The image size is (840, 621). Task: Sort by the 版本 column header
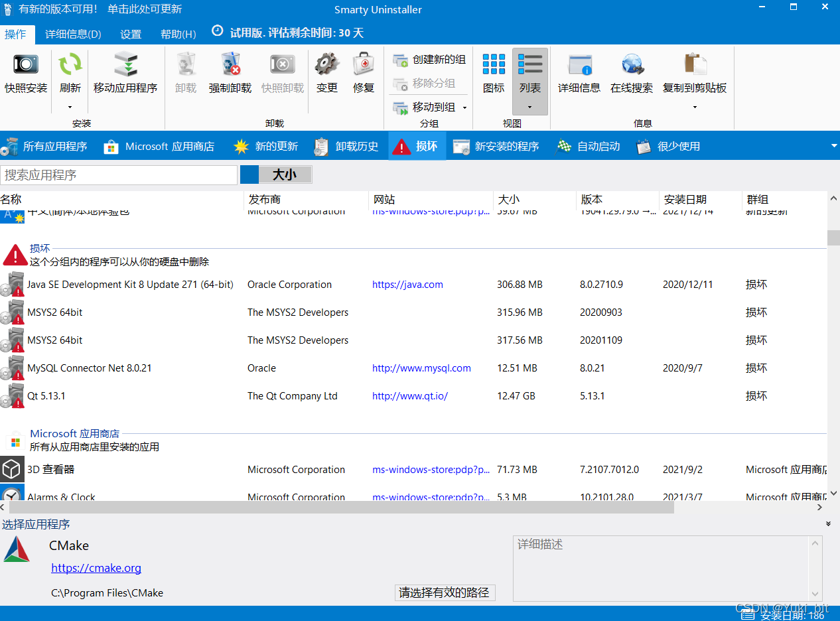point(618,199)
